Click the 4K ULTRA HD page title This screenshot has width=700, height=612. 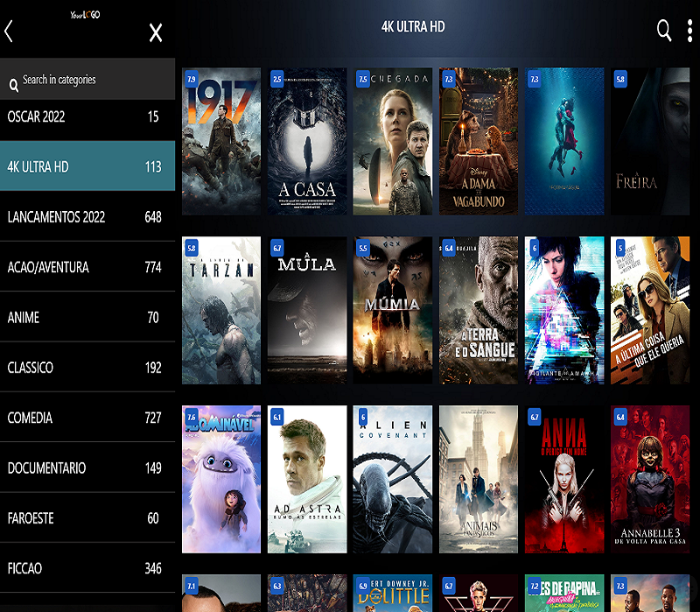click(413, 27)
